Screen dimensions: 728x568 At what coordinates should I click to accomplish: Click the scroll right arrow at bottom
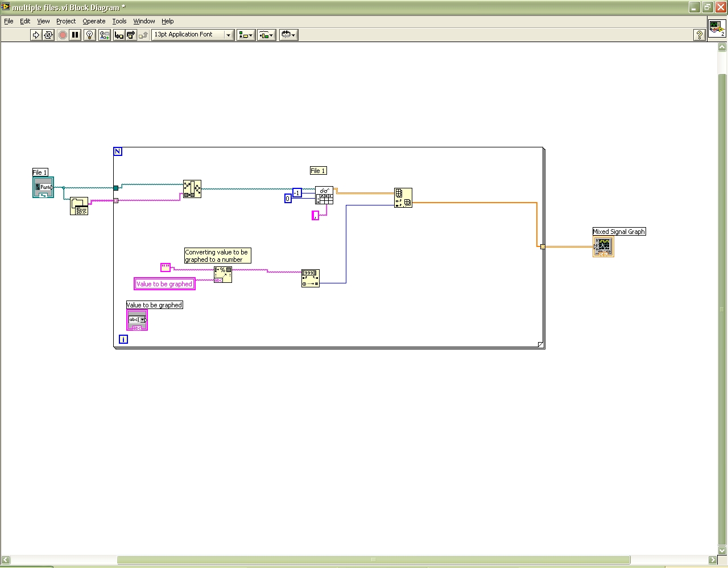click(712, 560)
